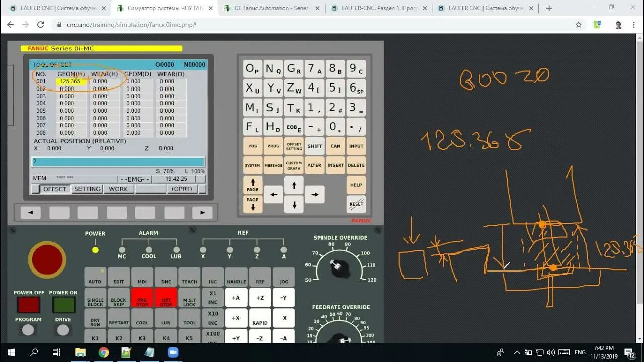Hit the red emergency stop button
This screenshot has width=644, height=362.
[x=47, y=260]
